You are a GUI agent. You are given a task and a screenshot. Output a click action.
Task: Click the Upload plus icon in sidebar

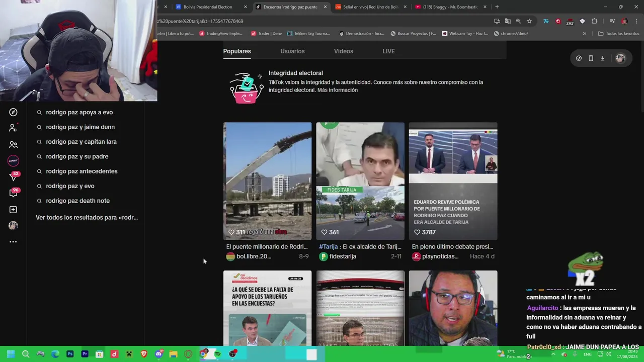[13, 210]
